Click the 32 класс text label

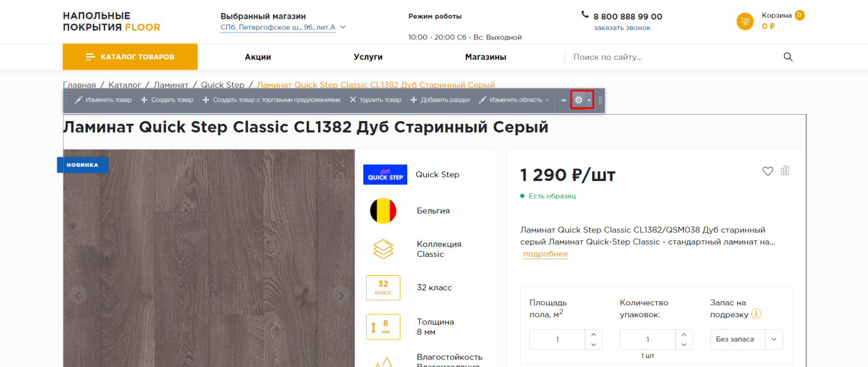pyautogui.click(x=434, y=288)
